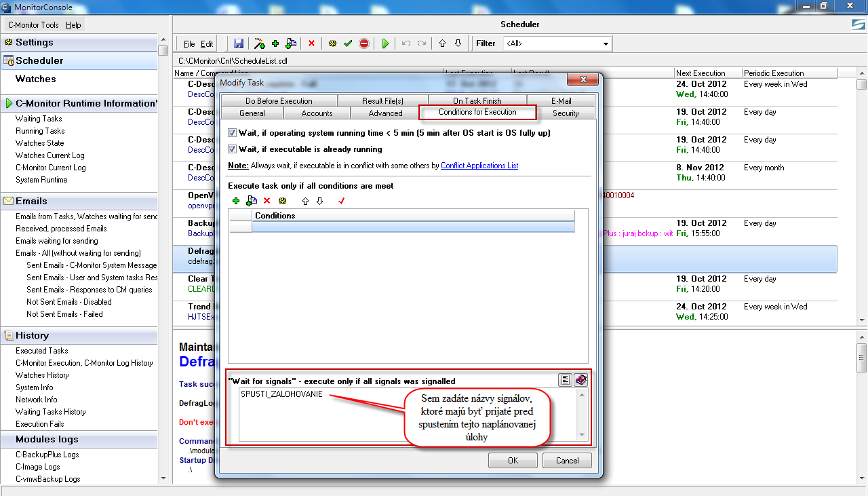The width and height of the screenshot is (868, 496).
Task: Select the empty row under Conditions
Action: click(x=413, y=227)
